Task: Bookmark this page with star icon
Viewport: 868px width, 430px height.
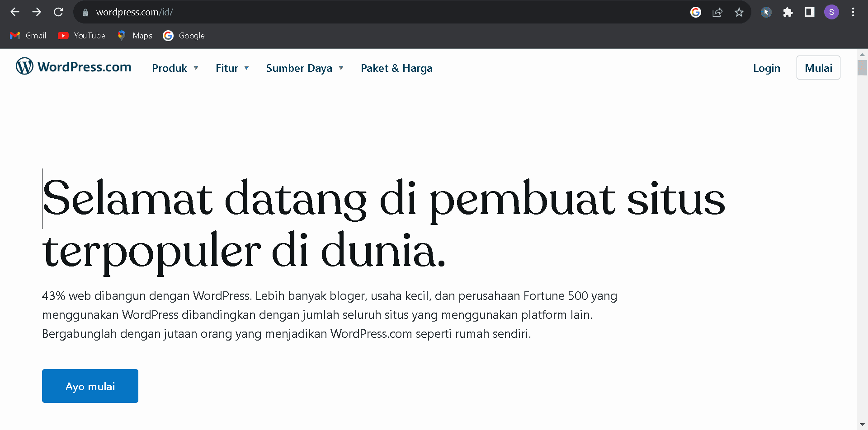Action: coord(739,12)
